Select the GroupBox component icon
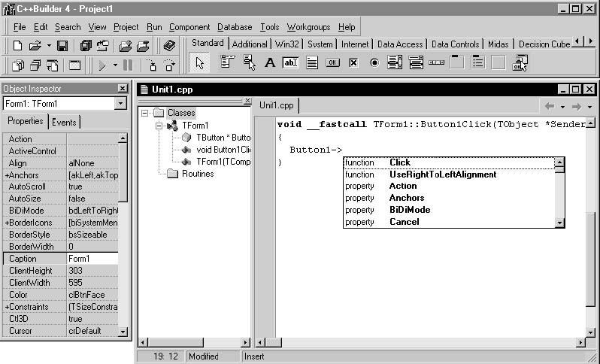Image resolution: width=600 pixels, height=364 pixels. [x=457, y=62]
